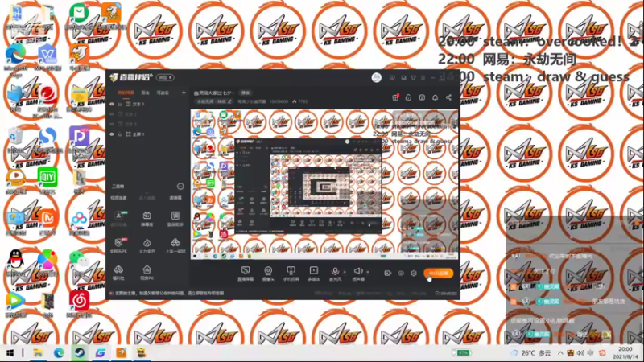Add a camera source
Viewport: 644px width, 362px height.
tap(268, 273)
